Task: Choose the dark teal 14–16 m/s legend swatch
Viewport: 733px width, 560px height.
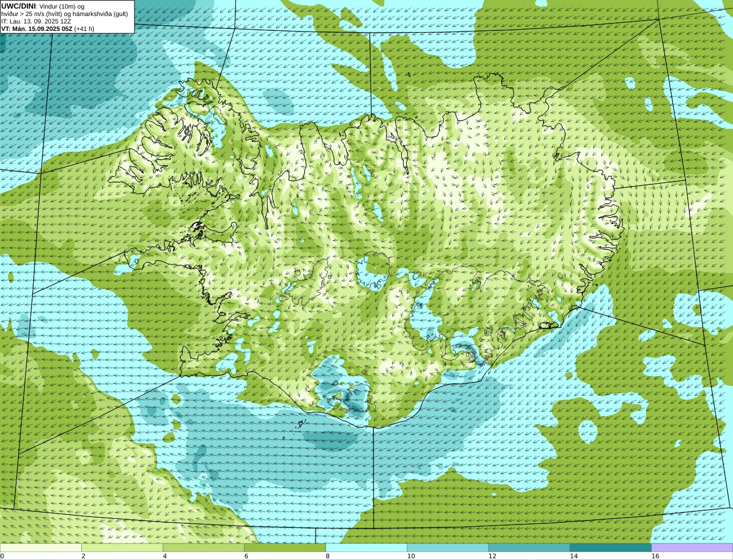Action: point(610,547)
